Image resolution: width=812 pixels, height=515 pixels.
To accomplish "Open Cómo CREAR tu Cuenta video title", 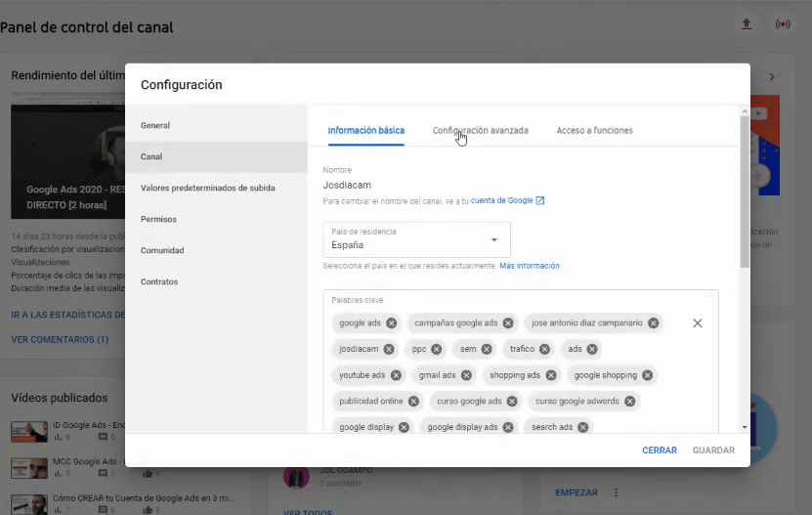I will pyautogui.click(x=144, y=498).
